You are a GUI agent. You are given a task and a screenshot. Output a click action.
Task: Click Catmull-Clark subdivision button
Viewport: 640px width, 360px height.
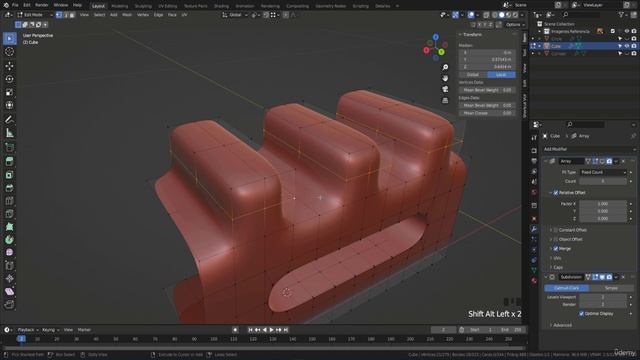(567, 288)
